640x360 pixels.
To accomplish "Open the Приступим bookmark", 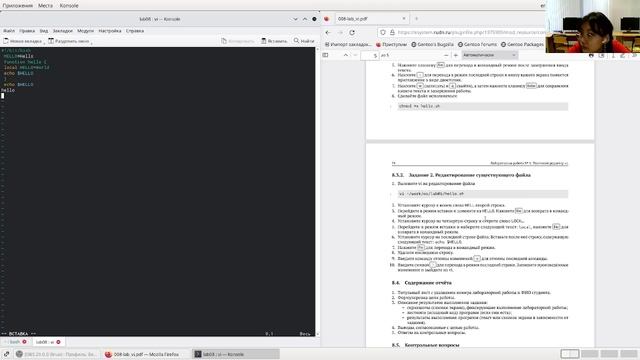I will tap(391, 44).
